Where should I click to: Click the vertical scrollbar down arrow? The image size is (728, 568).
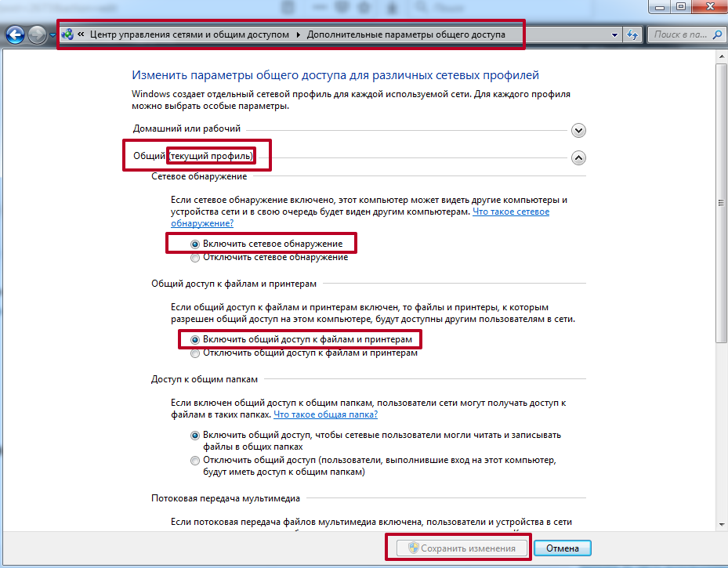pos(722,526)
